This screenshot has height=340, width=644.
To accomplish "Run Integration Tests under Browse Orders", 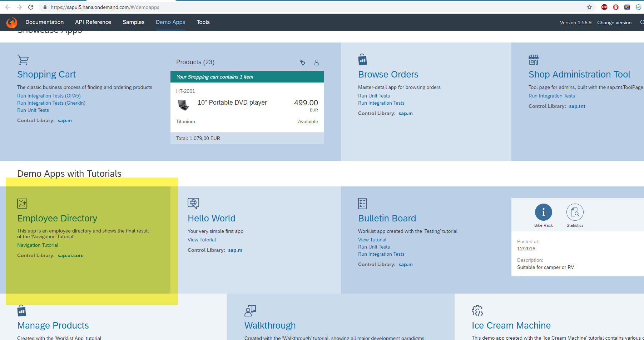I will coord(381,103).
